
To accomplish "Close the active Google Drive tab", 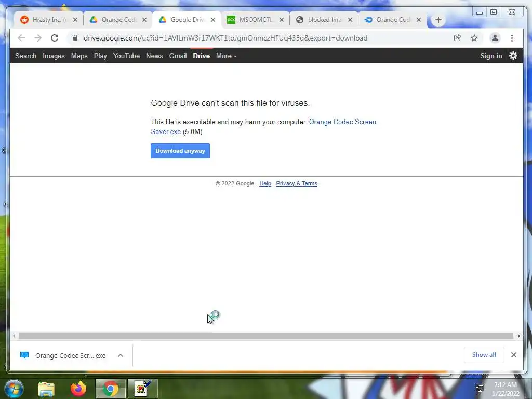I will point(213,20).
